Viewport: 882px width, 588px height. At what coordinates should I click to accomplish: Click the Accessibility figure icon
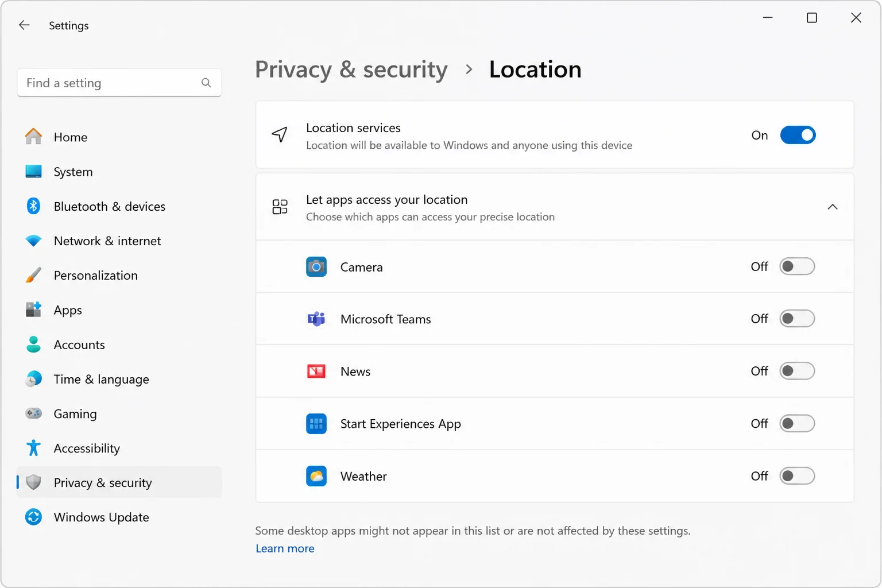pos(34,448)
